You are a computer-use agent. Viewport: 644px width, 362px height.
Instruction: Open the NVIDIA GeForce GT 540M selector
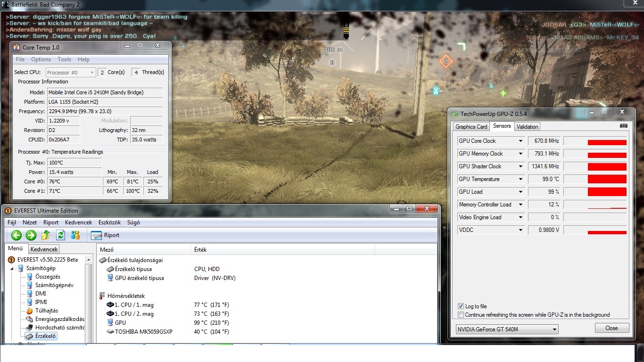click(x=507, y=329)
